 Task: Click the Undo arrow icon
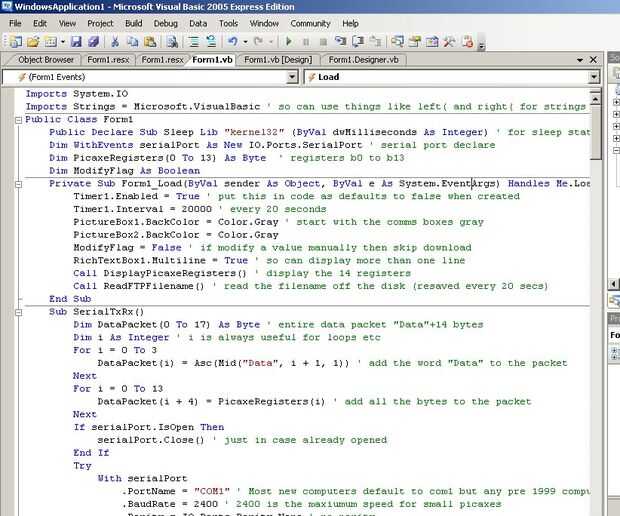[x=232, y=41]
